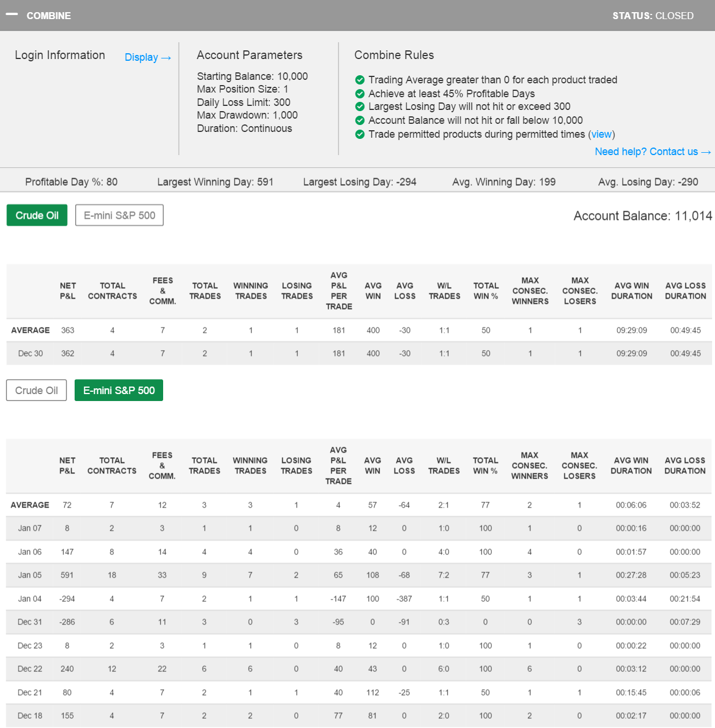Click NET P&L column header in Crude Oil table
Image resolution: width=715 pixels, height=728 pixels.
[x=68, y=291]
